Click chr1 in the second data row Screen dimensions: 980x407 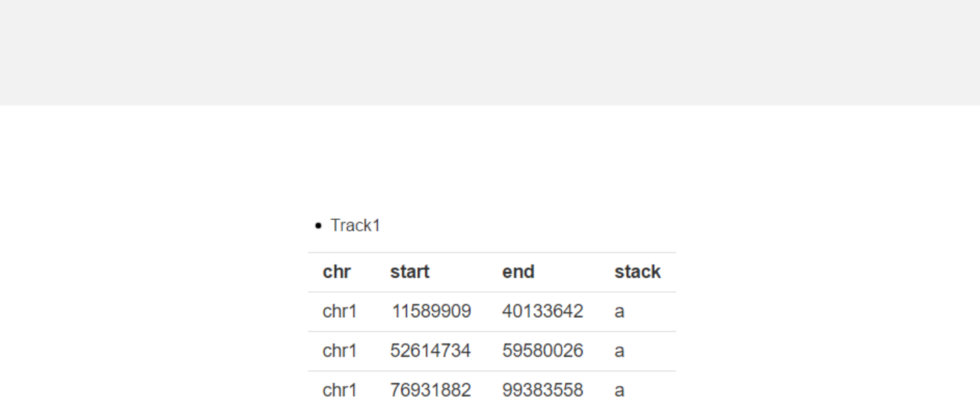click(340, 351)
